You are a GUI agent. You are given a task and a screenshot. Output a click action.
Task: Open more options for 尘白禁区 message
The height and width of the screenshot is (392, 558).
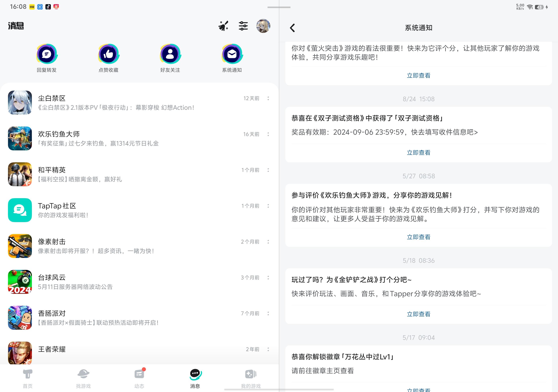pyautogui.click(x=268, y=98)
